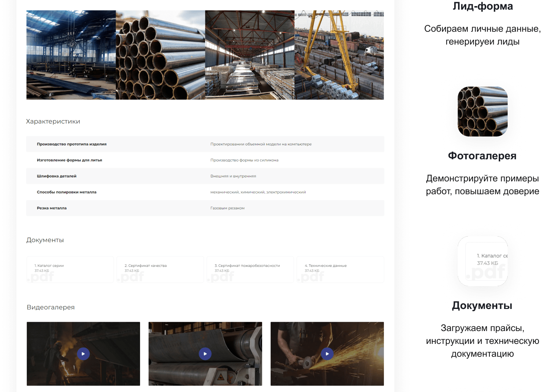Click the "Шлифовка деталей" characteristic row
549x392 pixels.
(205, 176)
